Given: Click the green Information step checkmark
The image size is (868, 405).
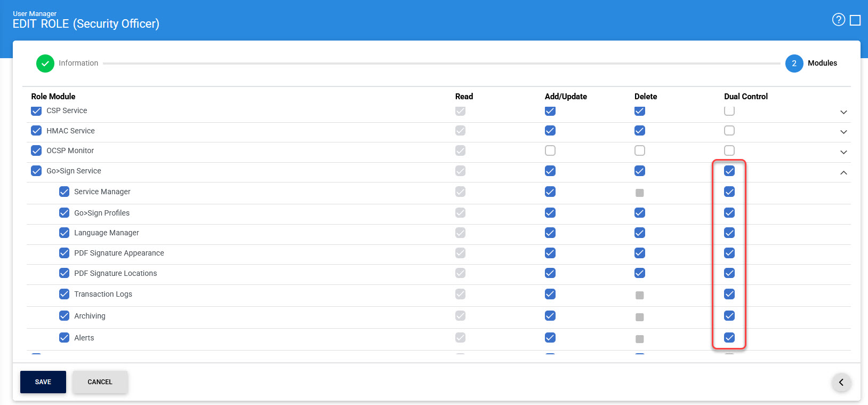Looking at the screenshot, I should 45,63.
